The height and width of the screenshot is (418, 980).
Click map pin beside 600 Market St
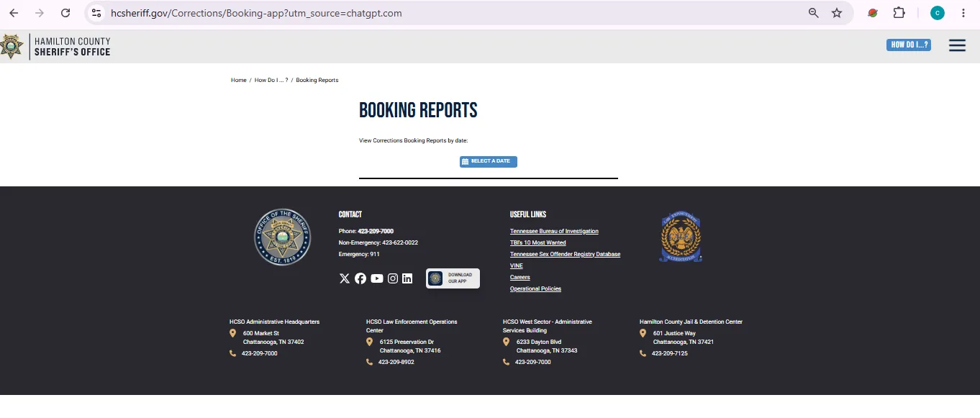click(232, 333)
